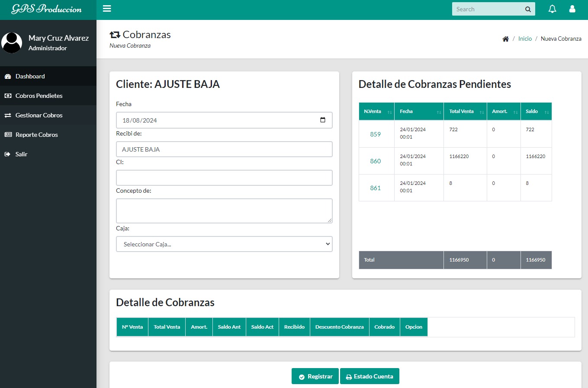Click the Inicio breadcrumb link
The width and height of the screenshot is (588, 388).
[x=525, y=39]
